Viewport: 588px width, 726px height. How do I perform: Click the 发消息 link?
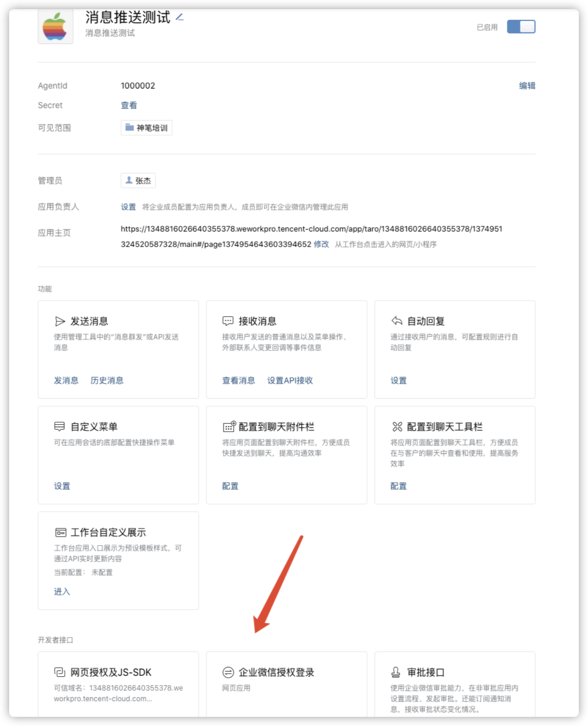tap(66, 380)
